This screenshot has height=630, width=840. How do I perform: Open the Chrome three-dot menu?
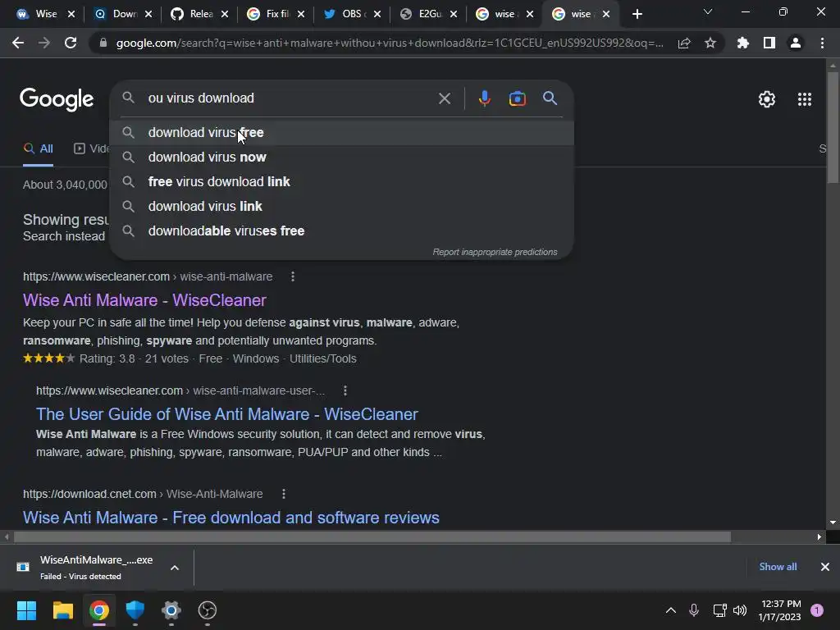tap(822, 43)
